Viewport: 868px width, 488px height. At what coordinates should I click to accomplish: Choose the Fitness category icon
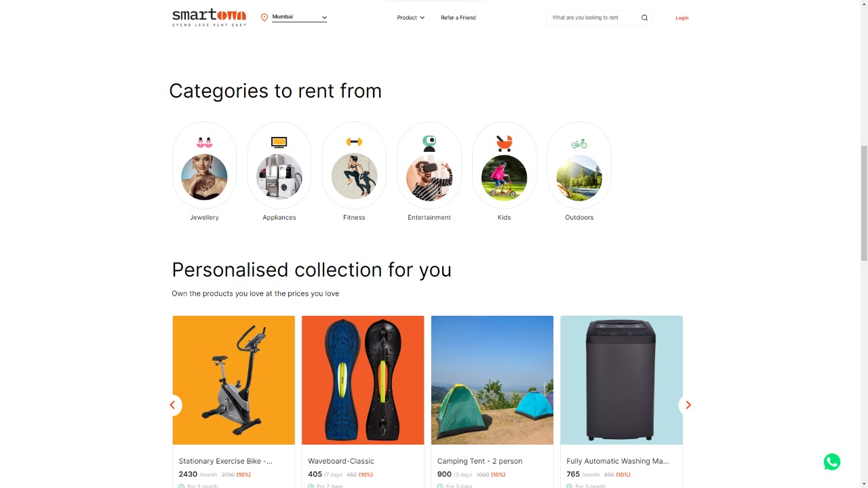354,165
